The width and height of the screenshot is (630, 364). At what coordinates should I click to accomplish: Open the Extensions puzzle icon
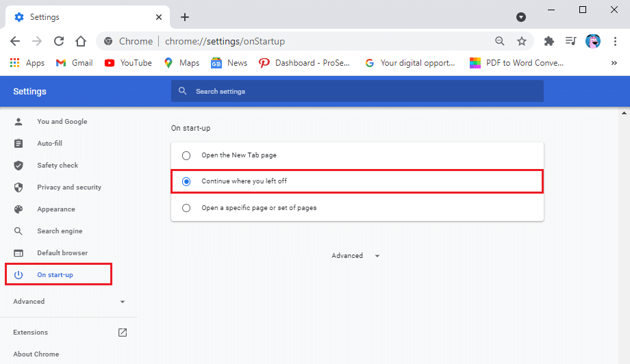coord(549,41)
